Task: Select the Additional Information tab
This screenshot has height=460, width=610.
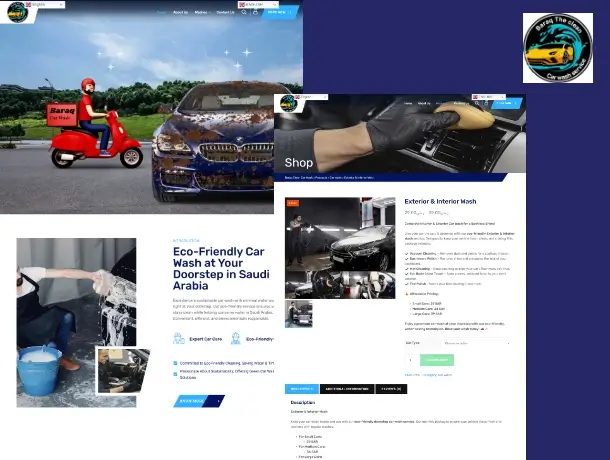Action: pyautogui.click(x=347, y=389)
